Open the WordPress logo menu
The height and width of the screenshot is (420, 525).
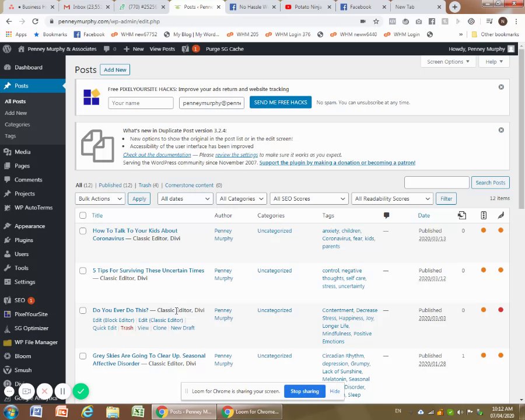6,49
